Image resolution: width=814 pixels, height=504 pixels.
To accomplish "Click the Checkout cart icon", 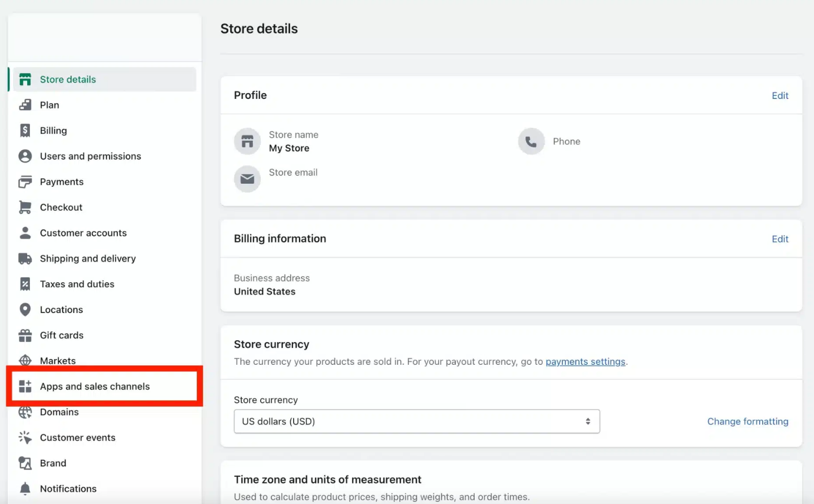I will (25, 207).
